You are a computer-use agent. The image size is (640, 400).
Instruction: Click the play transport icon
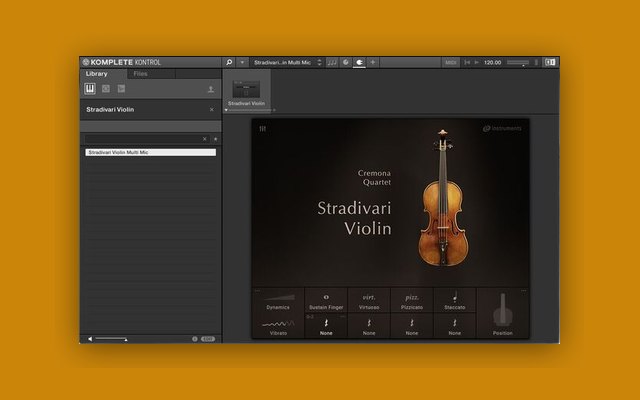476,62
